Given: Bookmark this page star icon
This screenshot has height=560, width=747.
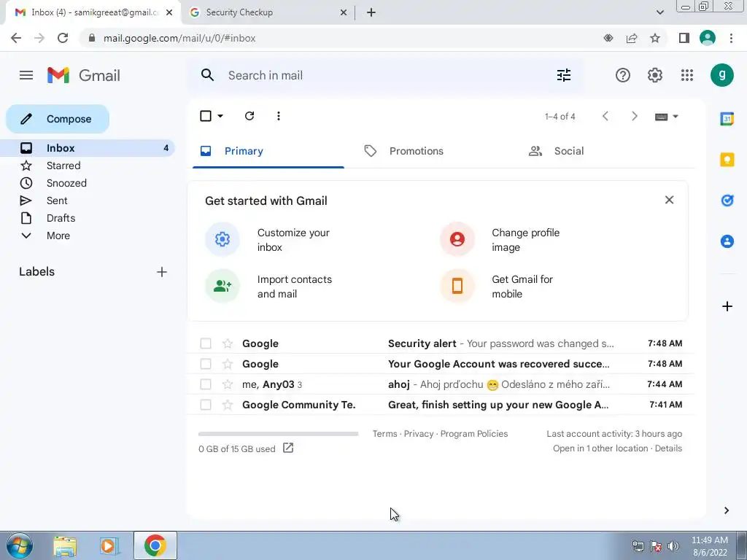Looking at the screenshot, I should click(x=655, y=38).
